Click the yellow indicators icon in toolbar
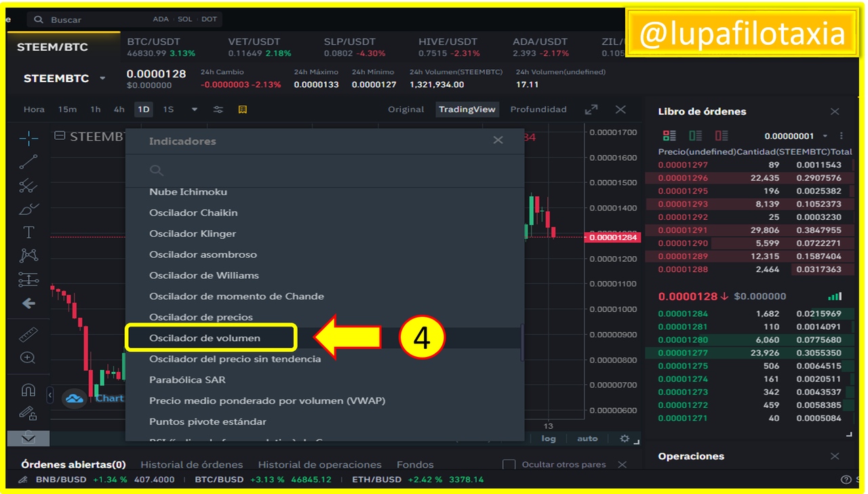 click(243, 109)
